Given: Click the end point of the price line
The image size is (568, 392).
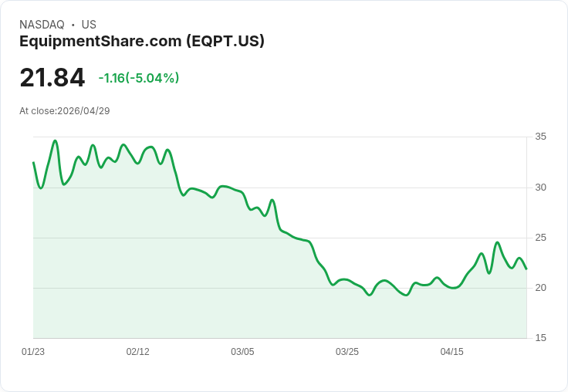Looking at the screenshot, I should click(526, 269).
